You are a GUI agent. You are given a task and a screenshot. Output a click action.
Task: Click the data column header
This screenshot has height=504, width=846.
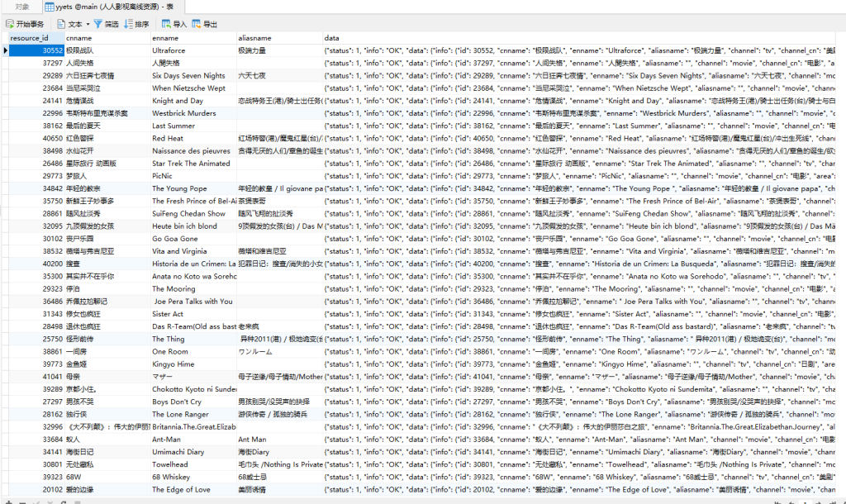(580, 38)
